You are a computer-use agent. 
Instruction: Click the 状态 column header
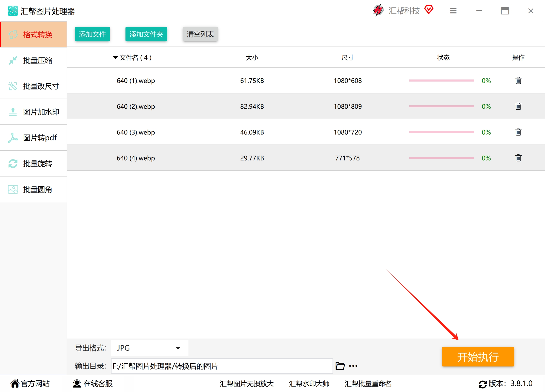coord(443,58)
